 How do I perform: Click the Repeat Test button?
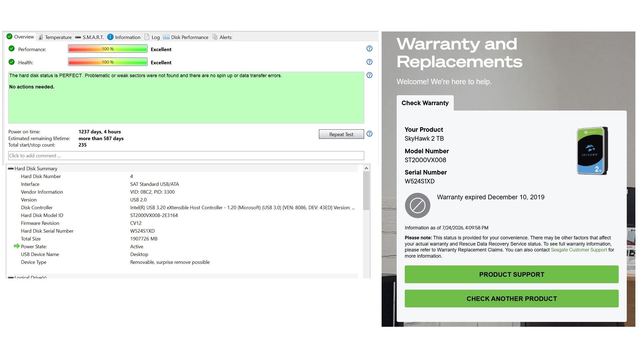[341, 134]
